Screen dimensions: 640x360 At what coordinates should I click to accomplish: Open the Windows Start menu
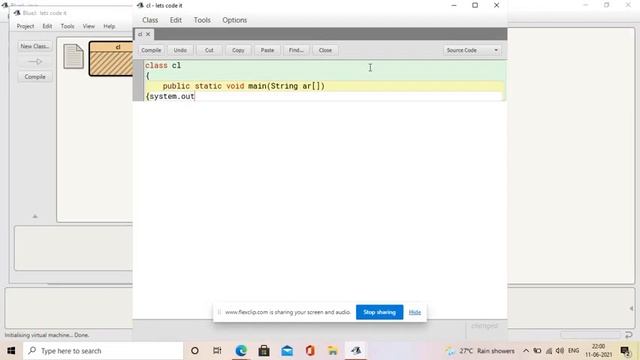(x=11, y=351)
